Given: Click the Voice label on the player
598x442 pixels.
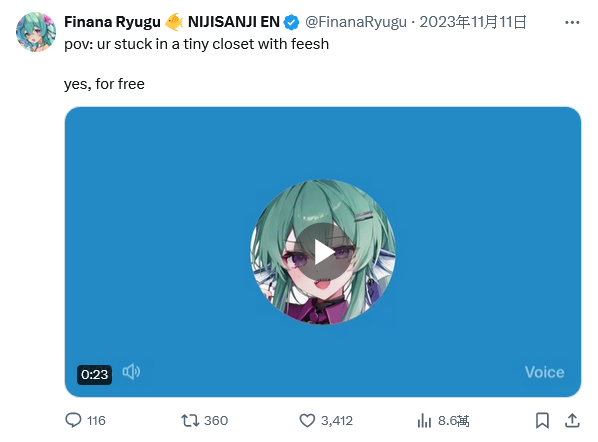Looking at the screenshot, I should coord(544,372).
